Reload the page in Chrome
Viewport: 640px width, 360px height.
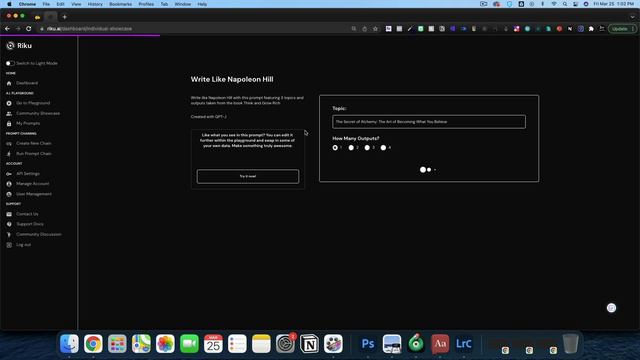(29, 29)
